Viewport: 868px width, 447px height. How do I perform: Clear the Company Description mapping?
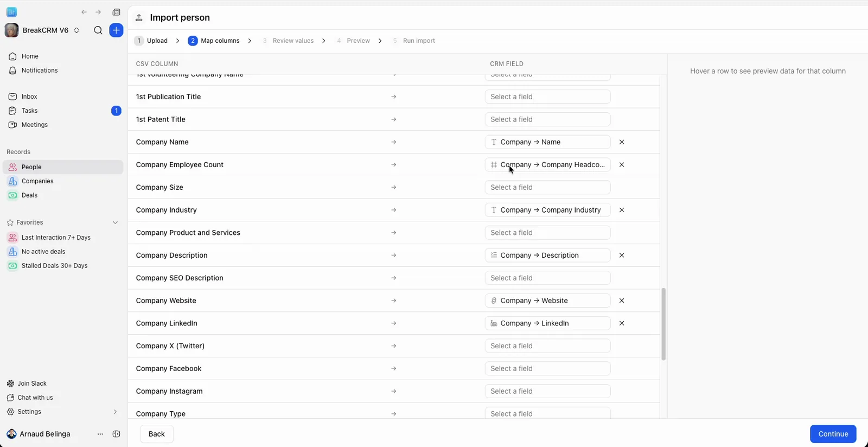click(x=622, y=256)
